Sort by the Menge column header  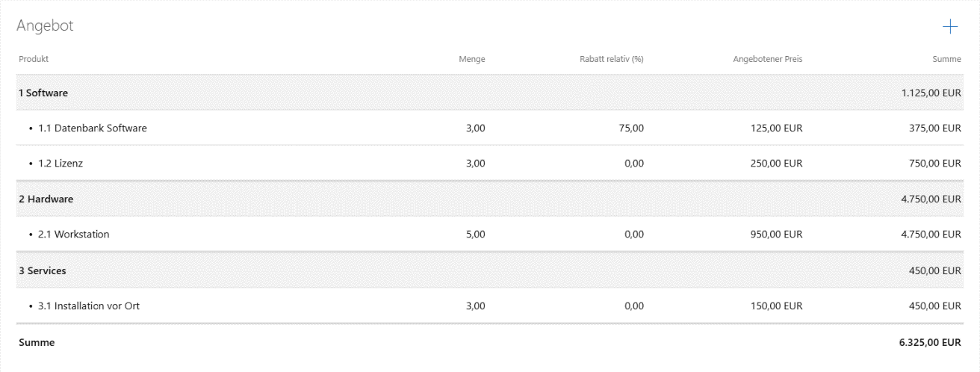click(472, 59)
